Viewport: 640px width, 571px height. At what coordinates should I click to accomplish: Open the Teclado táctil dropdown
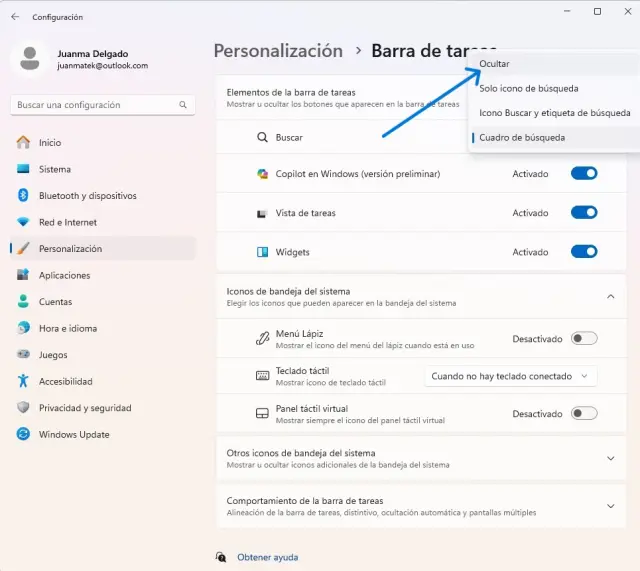(x=510, y=376)
